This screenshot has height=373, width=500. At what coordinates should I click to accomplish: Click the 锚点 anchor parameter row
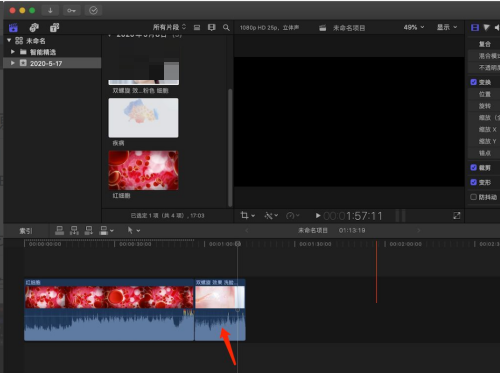484,153
